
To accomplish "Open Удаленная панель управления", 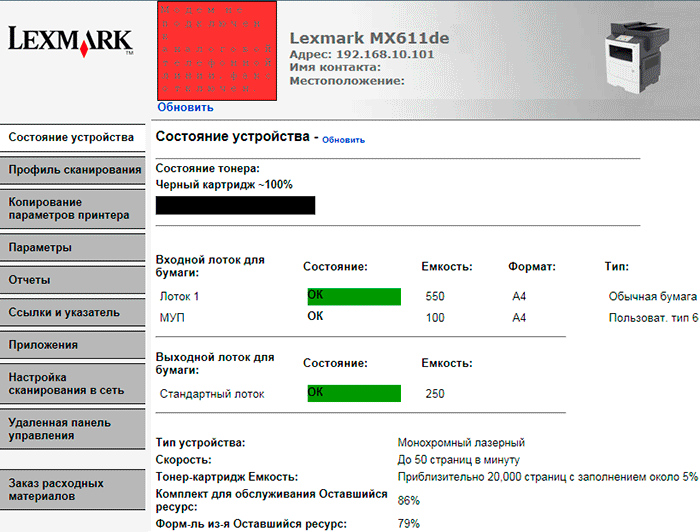I will click(72, 429).
